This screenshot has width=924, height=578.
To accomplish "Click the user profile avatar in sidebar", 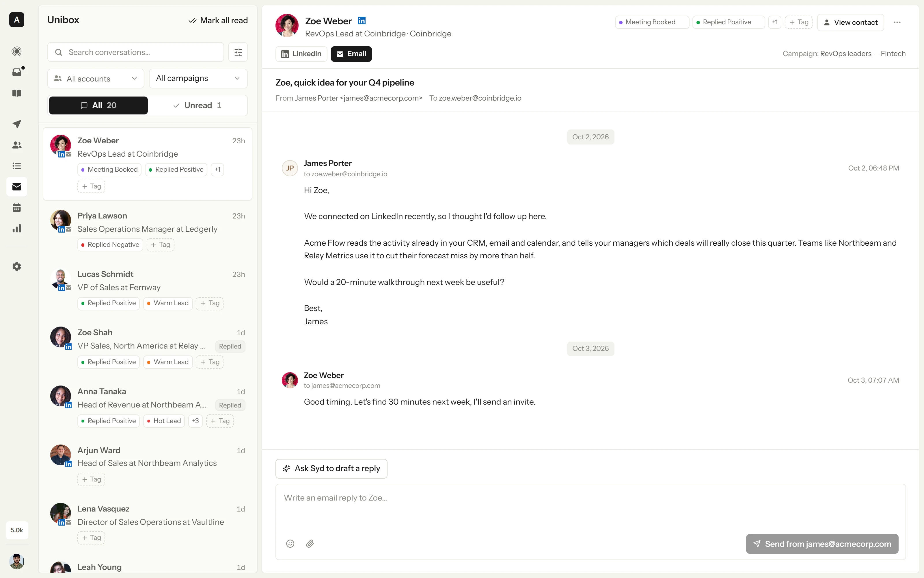I will pyautogui.click(x=16, y=561).
